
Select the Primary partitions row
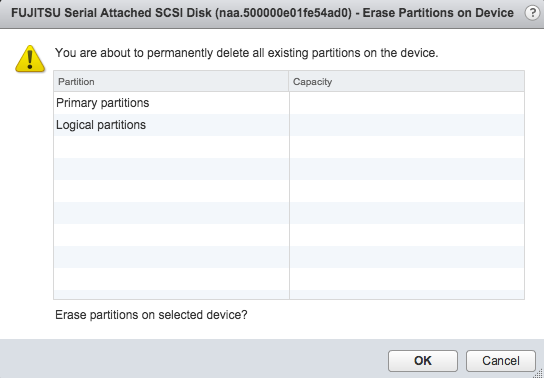pyautogui.click(x=289, y=103)
